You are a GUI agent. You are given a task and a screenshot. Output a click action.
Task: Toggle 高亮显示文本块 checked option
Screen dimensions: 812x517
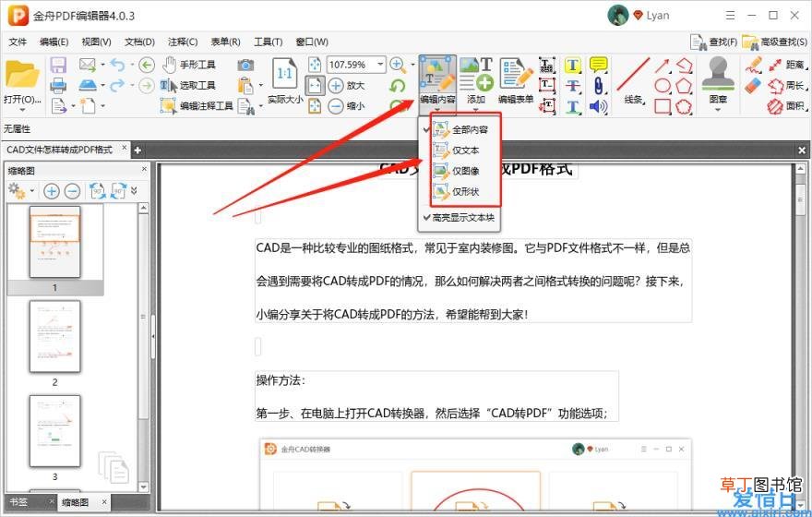[459, 218]
